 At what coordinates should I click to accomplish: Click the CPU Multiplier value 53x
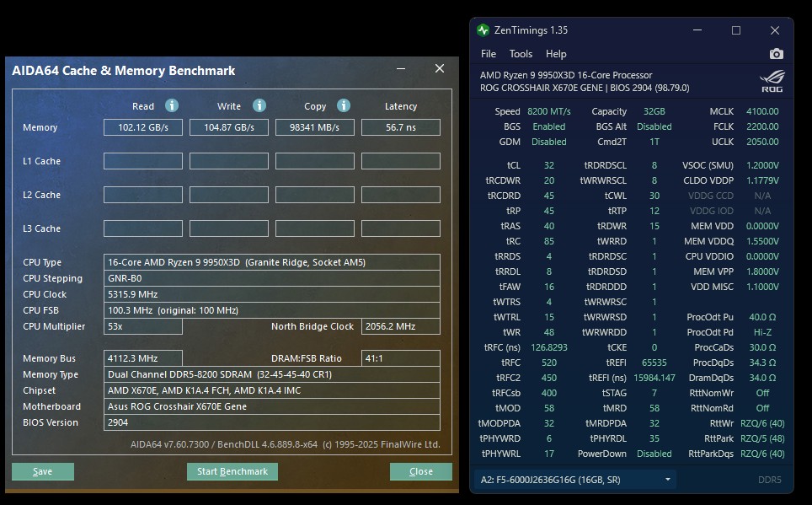point(143,326)
